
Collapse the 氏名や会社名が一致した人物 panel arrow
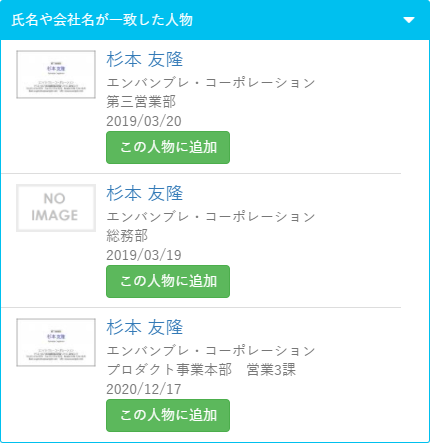409,20
